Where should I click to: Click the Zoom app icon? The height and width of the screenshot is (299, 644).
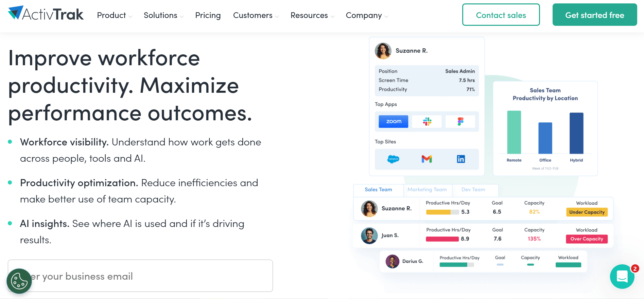[x=394, y=121]
